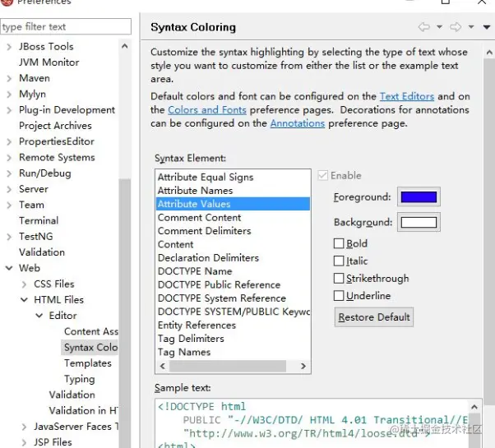Select Attribute Equal Signs syntax element
The image size is (495, 448).
[x=233, y=177]
